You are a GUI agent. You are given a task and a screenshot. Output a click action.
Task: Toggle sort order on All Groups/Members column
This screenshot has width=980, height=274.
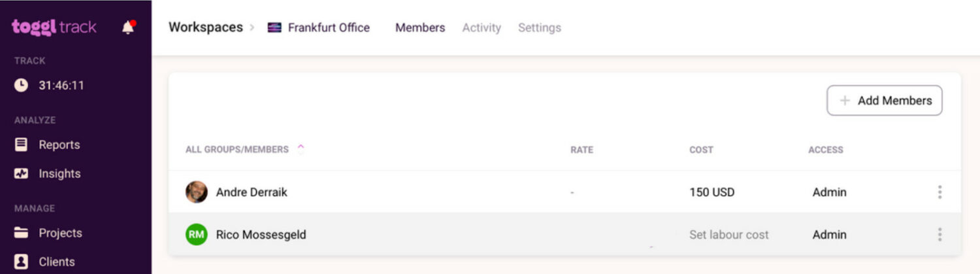[301, 148]
